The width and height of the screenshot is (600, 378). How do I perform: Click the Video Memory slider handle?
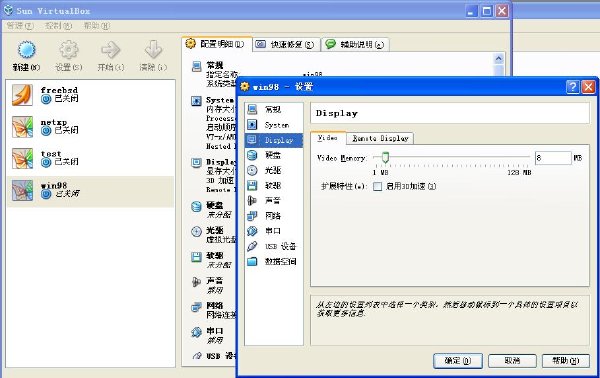385,157
